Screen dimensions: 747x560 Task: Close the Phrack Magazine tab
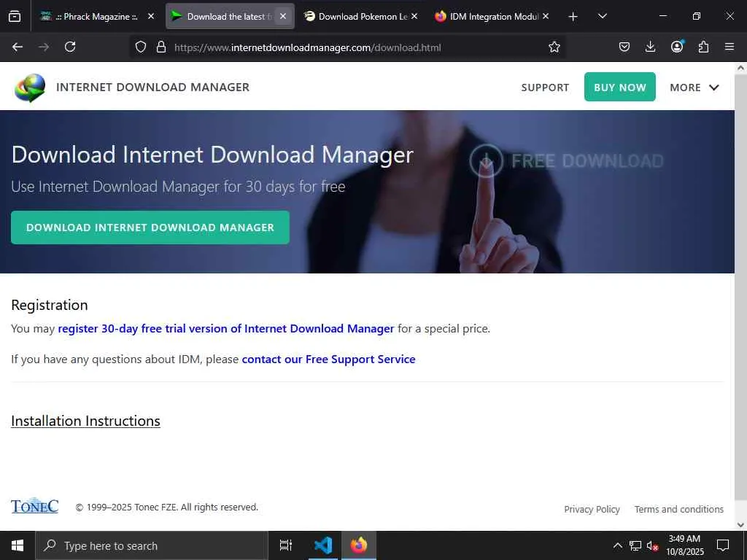(150, 17)
